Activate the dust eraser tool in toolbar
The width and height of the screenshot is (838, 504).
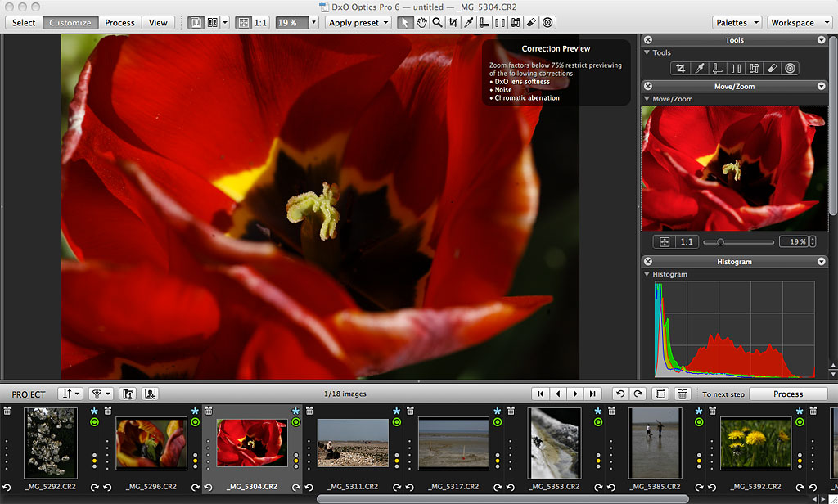(x=532, y=23)
